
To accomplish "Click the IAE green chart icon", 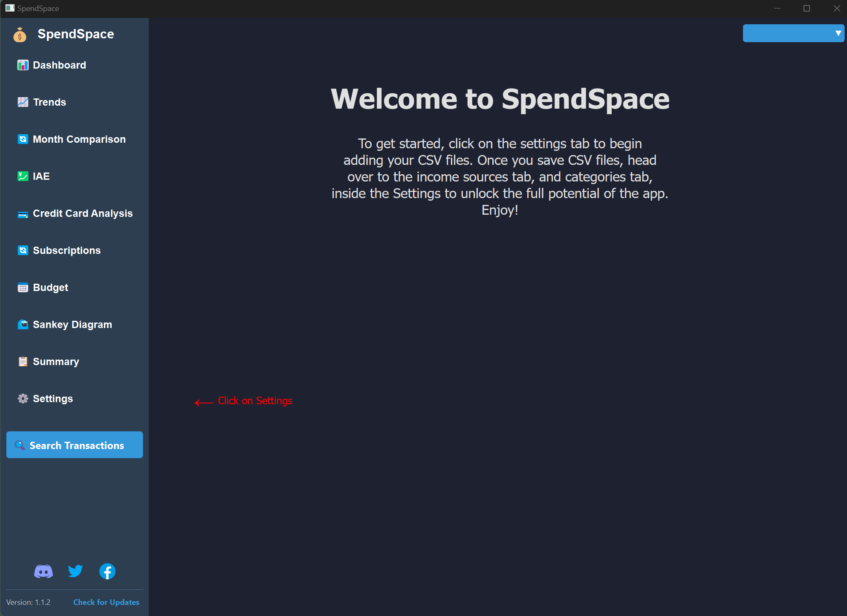I will coord(23,176).
